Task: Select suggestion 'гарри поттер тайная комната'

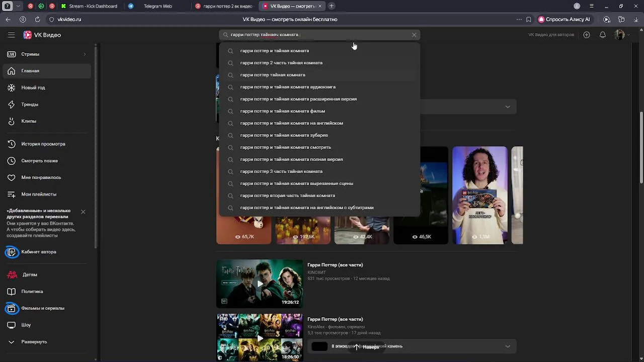Action: pyautogui.click(x=319, y=75)
